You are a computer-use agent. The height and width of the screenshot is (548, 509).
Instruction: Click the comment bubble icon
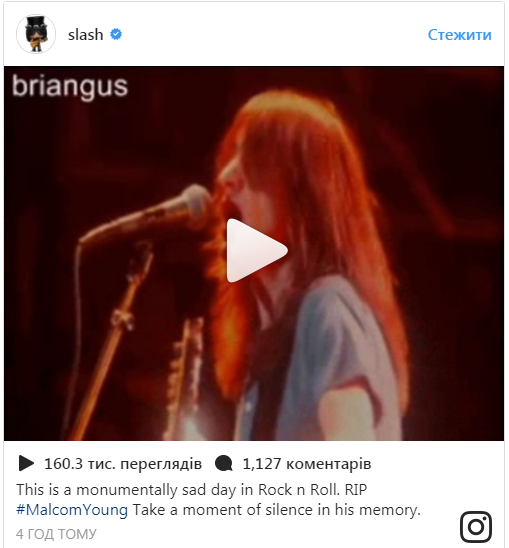224,464
